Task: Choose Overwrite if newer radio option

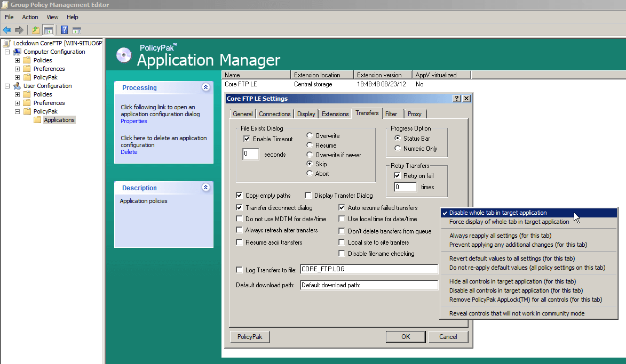Action: tap(310, 155)
